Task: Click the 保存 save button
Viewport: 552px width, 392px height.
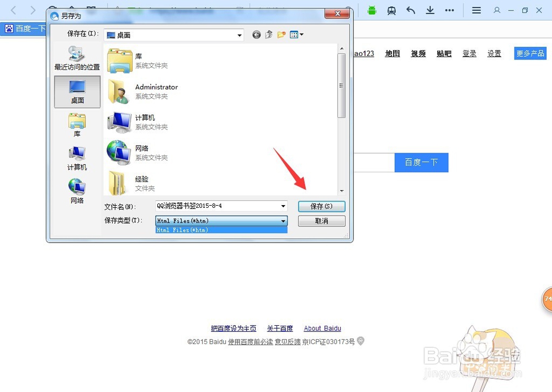Action: click(322, 206)
